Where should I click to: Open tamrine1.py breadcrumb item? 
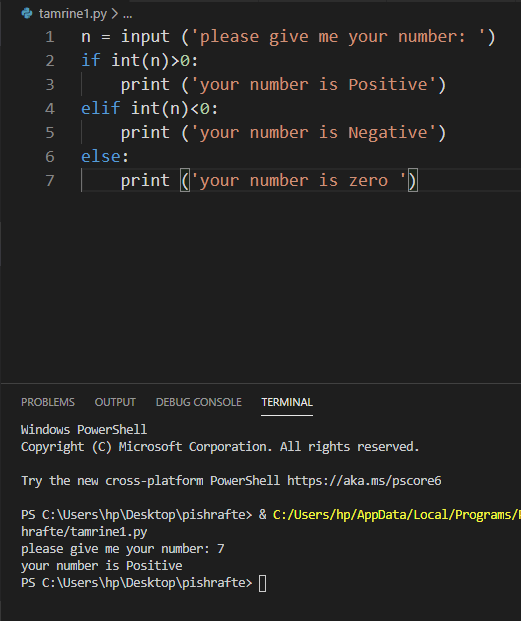tap(73, 14)
